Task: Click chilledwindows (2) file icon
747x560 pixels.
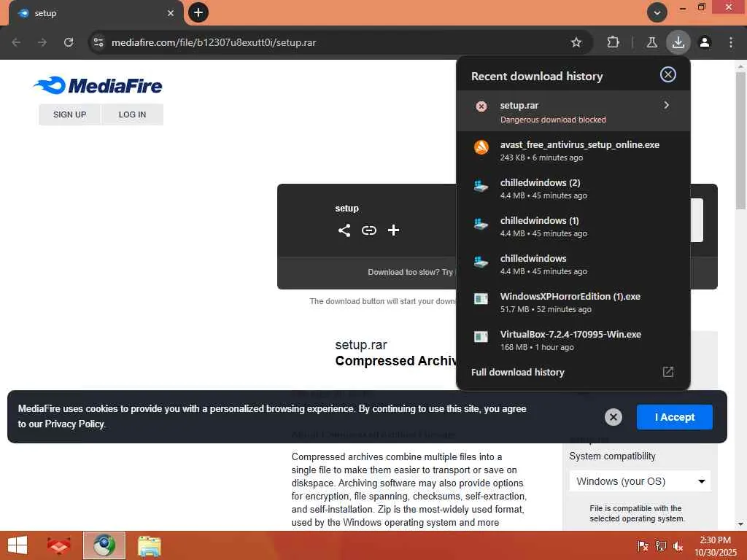Action: tap(481, 186)
